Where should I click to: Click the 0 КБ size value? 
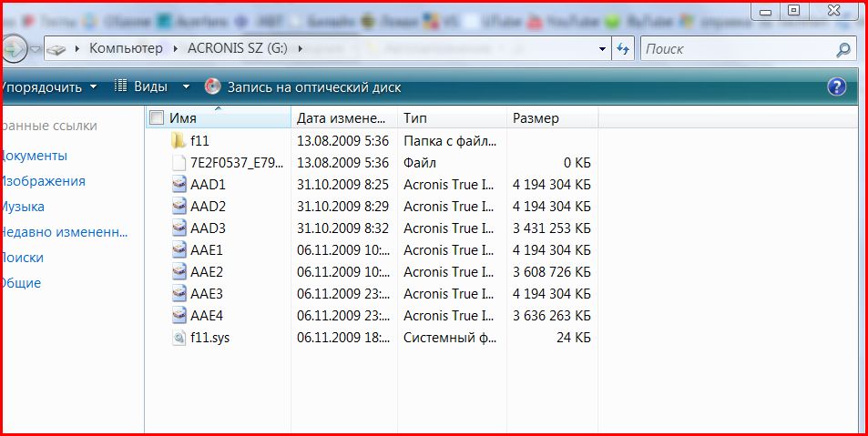[577, 163]
